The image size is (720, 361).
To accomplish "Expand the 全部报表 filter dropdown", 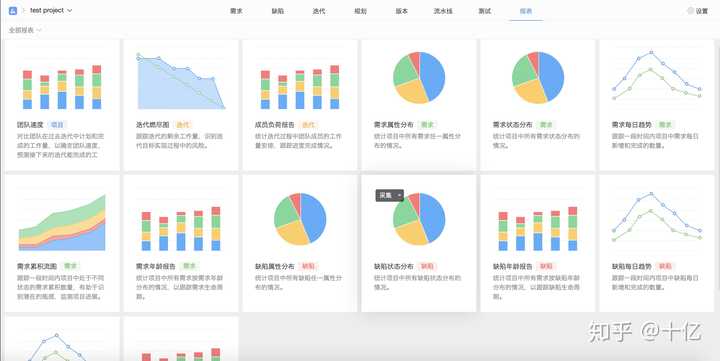I will point(25,30).
